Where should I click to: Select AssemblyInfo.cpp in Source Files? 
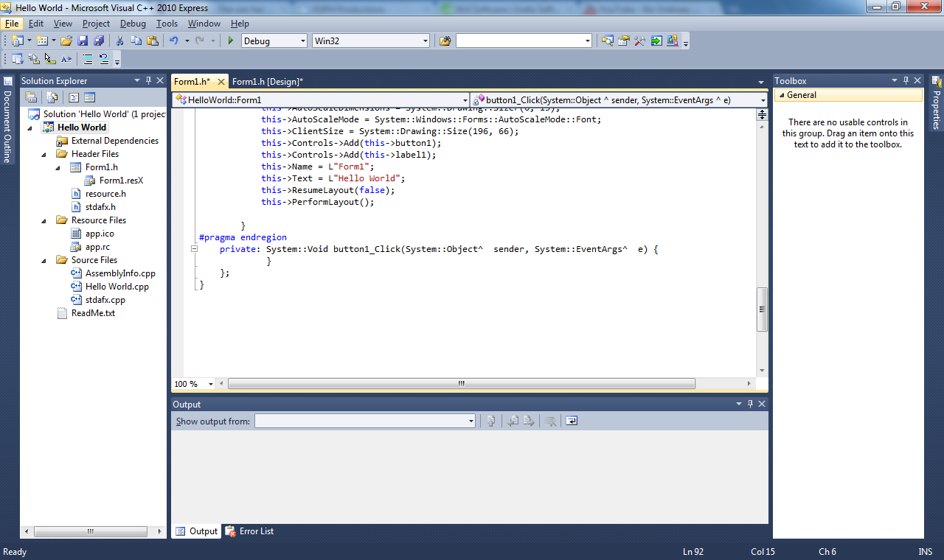[120, 273]
